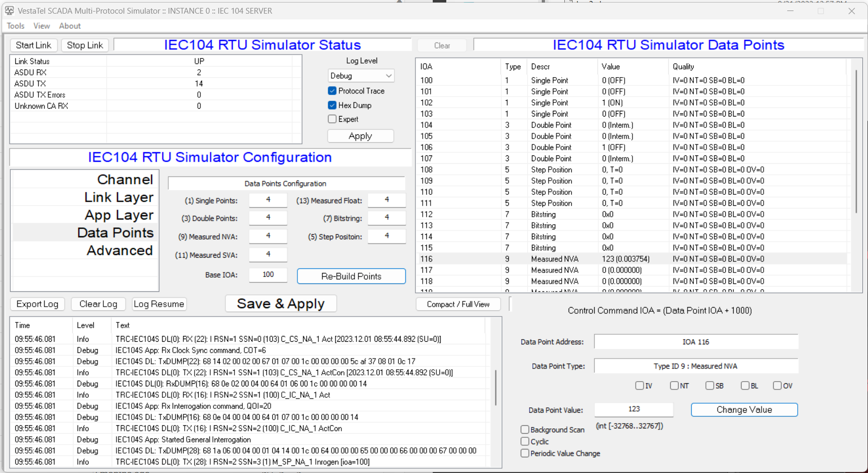Click the Data Point Value input field
Viewport: 868px width, 473px height.
point(634,409)
